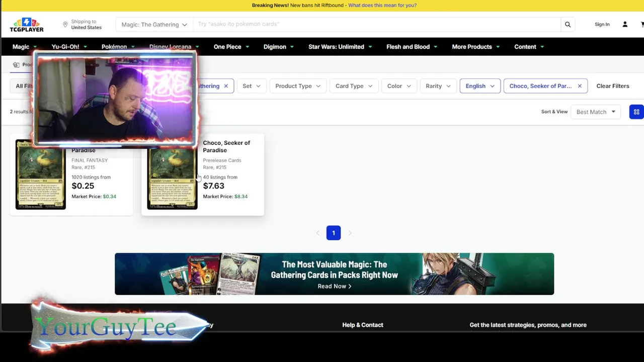Viewport: 644px width, 362px height.
Task: Go to the next page arrow
Action: click(350, 233)
